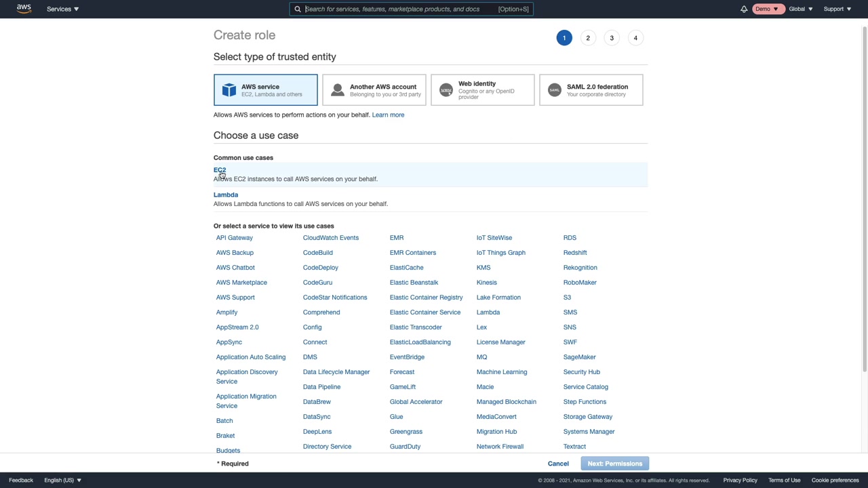Click the Cancel button

[x=558, y=464]
